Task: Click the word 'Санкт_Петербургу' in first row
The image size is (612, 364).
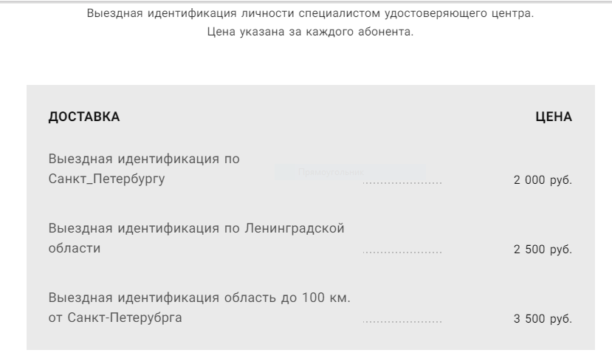Action: pyautogui.click(x=106, y=179)
